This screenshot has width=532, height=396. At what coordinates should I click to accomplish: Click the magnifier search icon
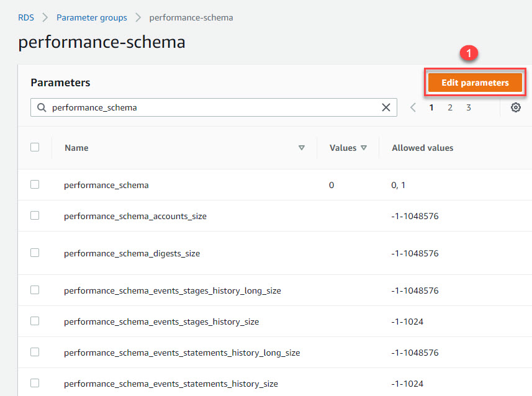[42, 107]
